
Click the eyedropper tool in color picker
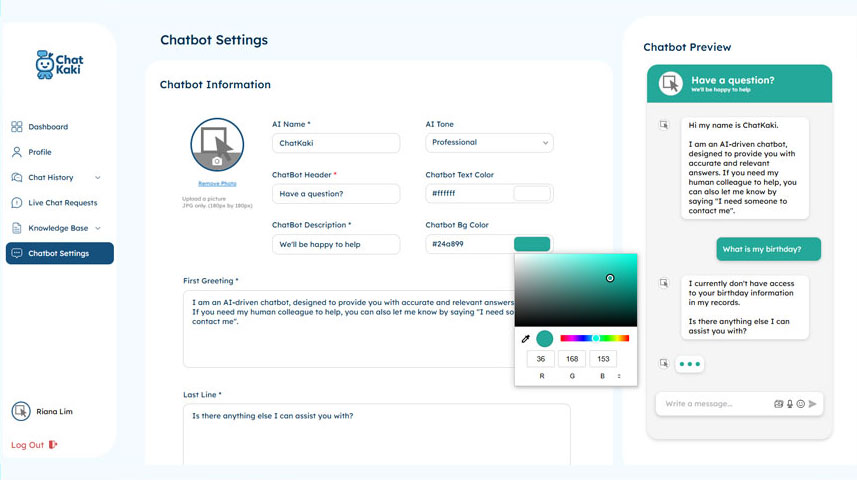526,339
